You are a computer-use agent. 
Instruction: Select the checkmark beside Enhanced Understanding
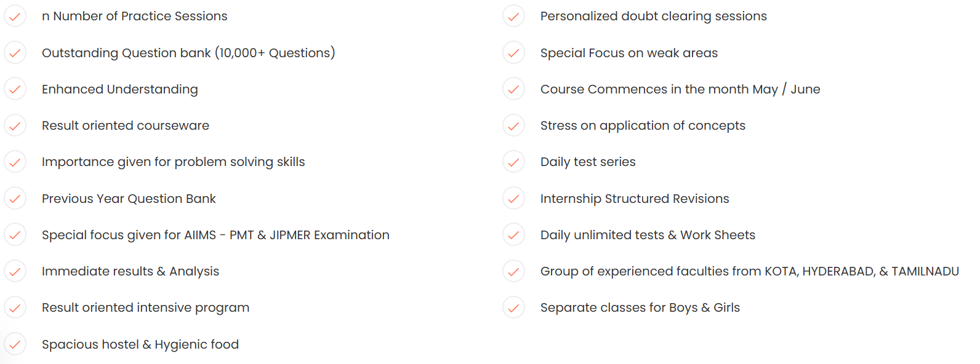(x=15, y=90)
